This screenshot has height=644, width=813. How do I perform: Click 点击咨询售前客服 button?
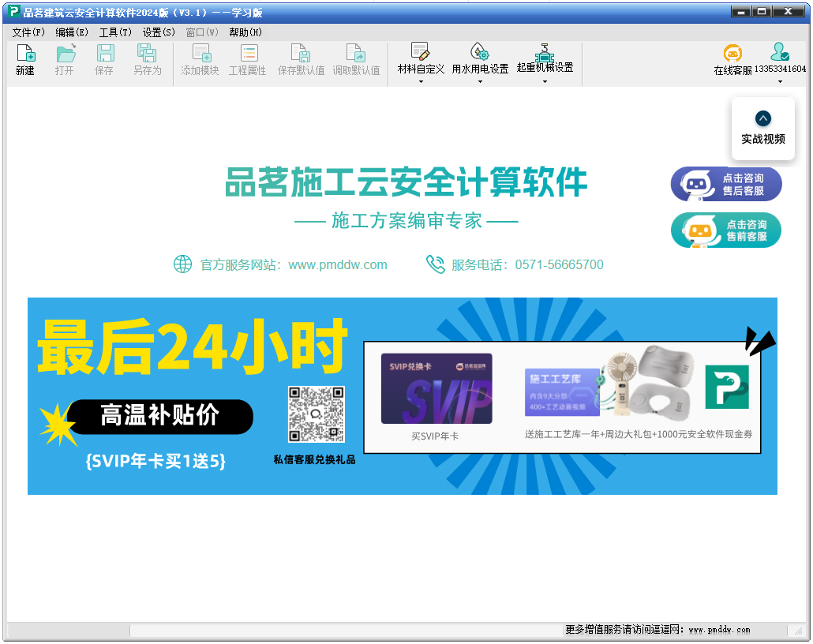click(x=726, y=230)
